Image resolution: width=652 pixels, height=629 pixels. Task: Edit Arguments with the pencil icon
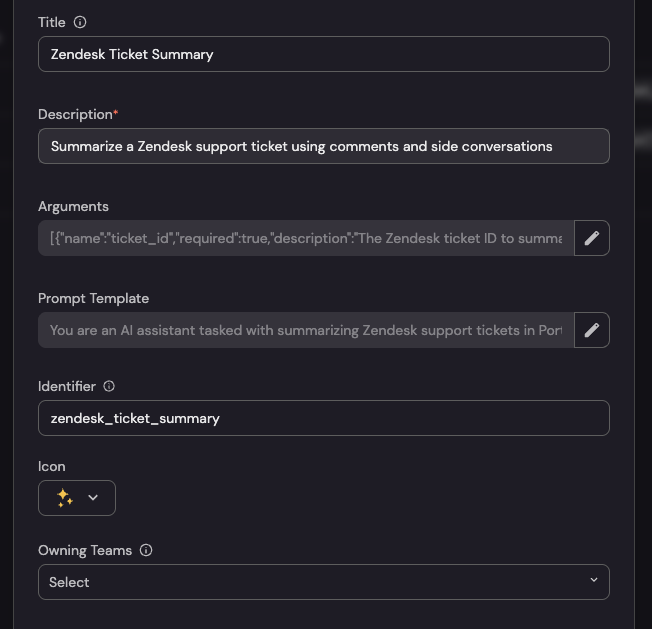(x=592, y=238)
